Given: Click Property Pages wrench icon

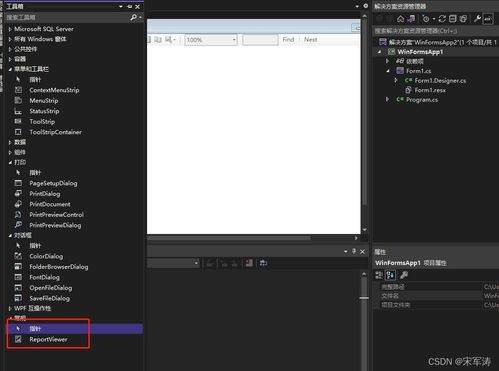Looking at the screenshot, I should 404,275.
